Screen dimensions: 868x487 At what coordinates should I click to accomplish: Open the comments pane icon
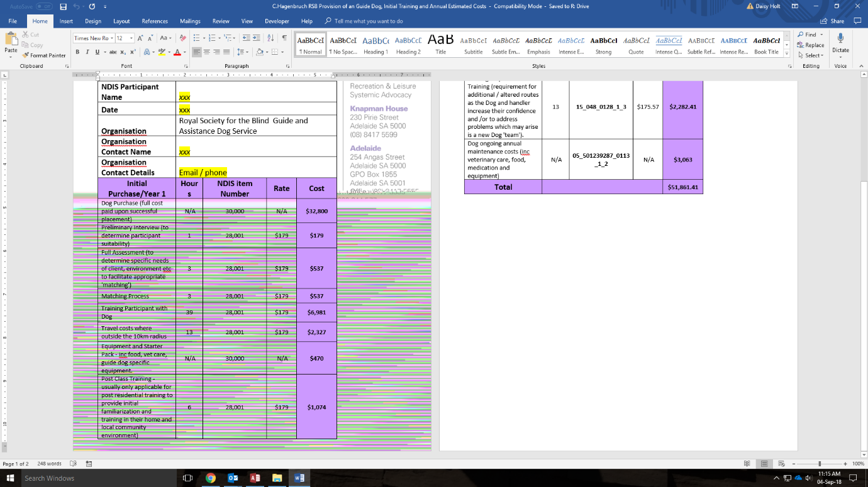pos(857,21)
